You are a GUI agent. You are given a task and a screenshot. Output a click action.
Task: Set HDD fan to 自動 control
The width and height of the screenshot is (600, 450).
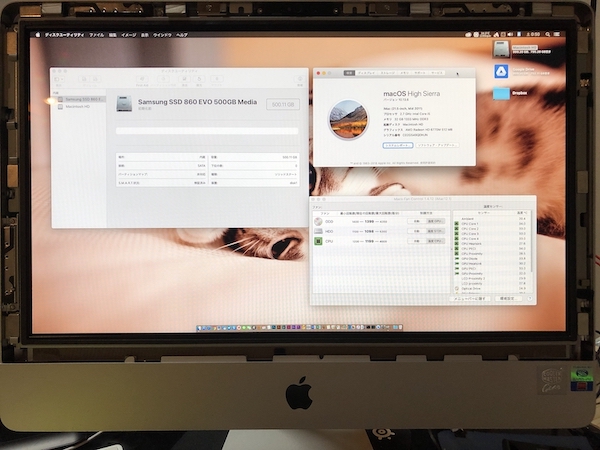(416, 231)
